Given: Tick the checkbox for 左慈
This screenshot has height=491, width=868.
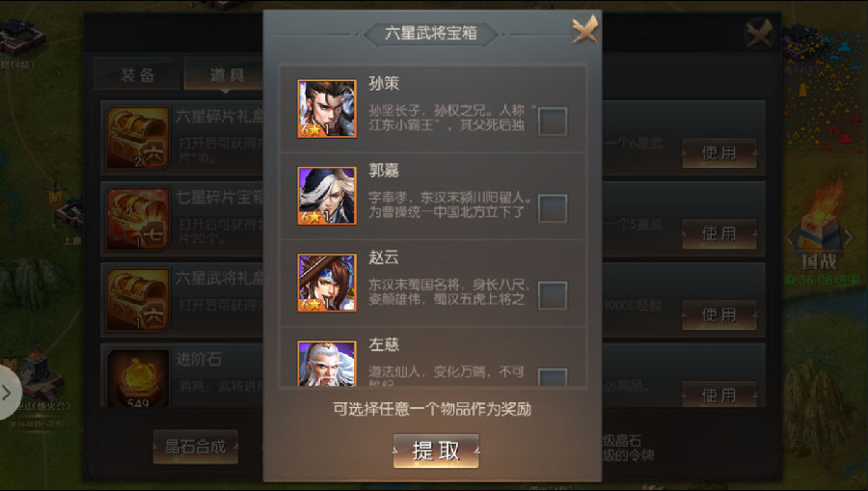Looking at the screenshot, I should [553, 377].
